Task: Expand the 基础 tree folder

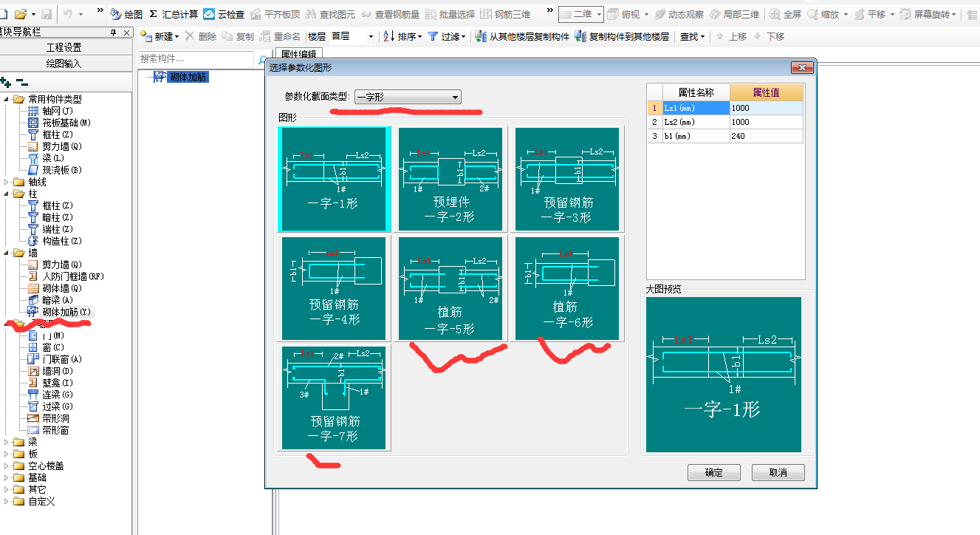Action: [8, 477]
